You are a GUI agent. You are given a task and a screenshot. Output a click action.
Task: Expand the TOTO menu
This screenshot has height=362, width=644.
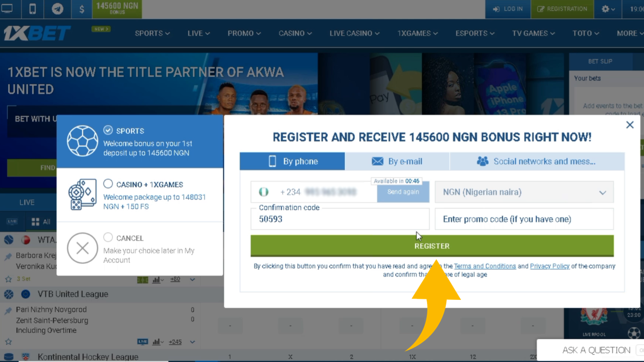[585, 34]
